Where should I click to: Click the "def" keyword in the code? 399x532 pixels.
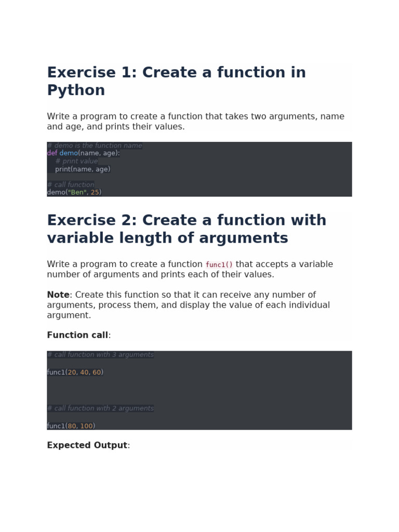point(52,153)
